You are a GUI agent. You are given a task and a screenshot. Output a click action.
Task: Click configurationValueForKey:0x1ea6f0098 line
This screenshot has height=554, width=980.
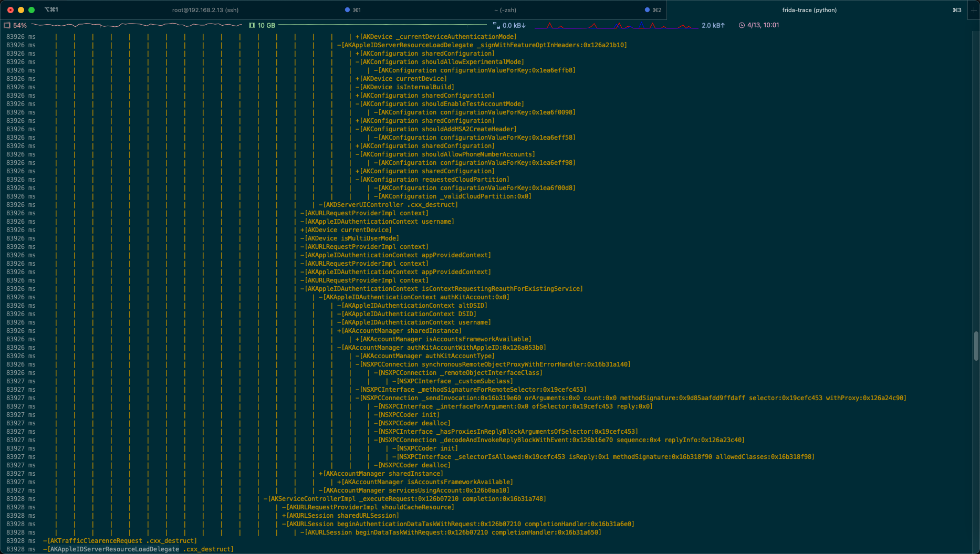(475, 112)
